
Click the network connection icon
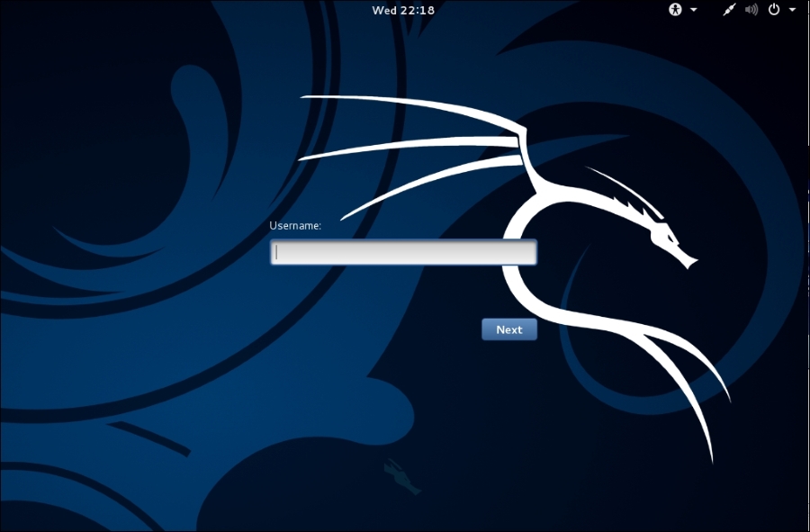pos(729,10)
